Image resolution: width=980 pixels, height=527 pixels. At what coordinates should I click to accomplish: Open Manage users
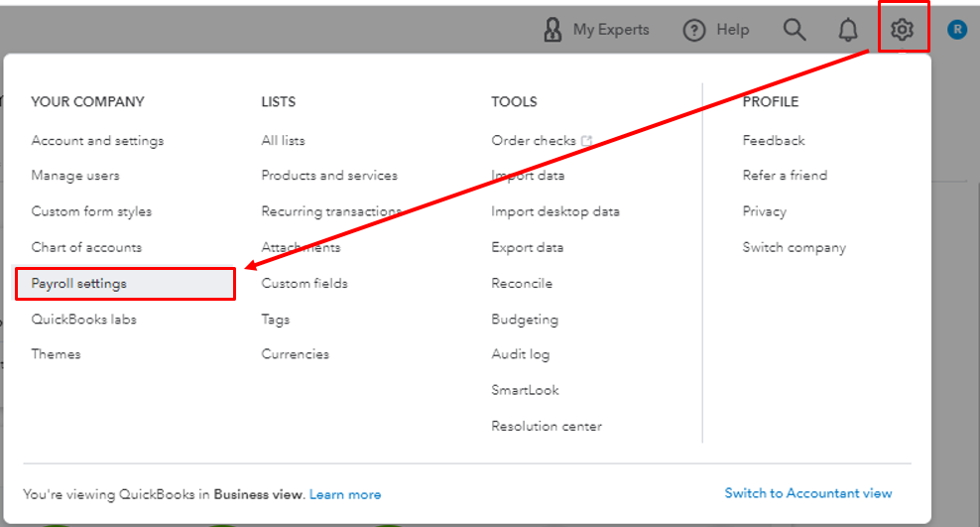pyautogui.click(x=75, y=176)
